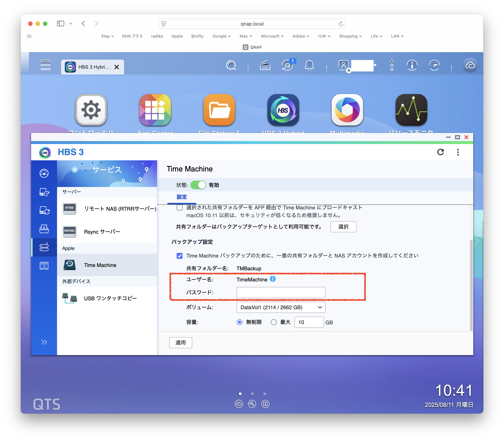Open the HBS 3 overview dashboard icon
504x441 pixels.
pos(44,173)
